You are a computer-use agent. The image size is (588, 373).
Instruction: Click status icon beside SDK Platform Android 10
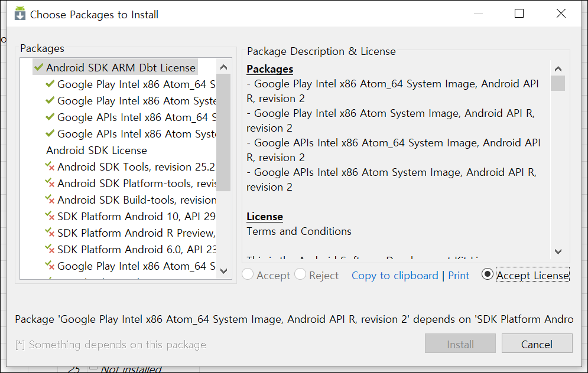tap(50, 217)
